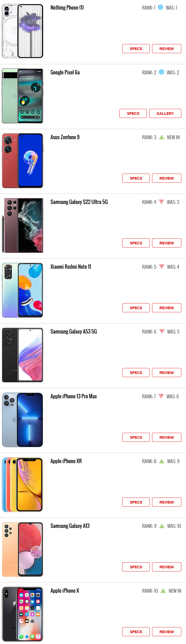186x644 pixels.
Task: Select the Nothing Phone (1) thumbnail image
Action: (23, 31)
